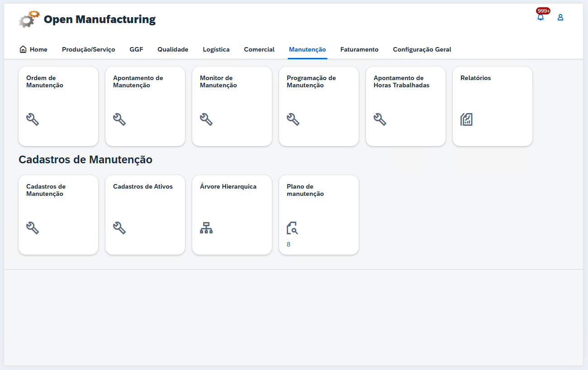
Task: Click the number 8 on Plano de manutenção
Action: pos(289,244)
